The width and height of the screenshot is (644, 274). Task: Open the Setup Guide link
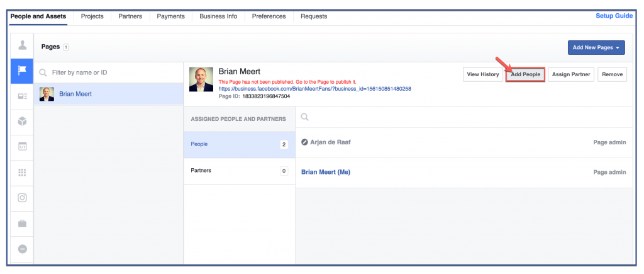click(x=614, y=16)
